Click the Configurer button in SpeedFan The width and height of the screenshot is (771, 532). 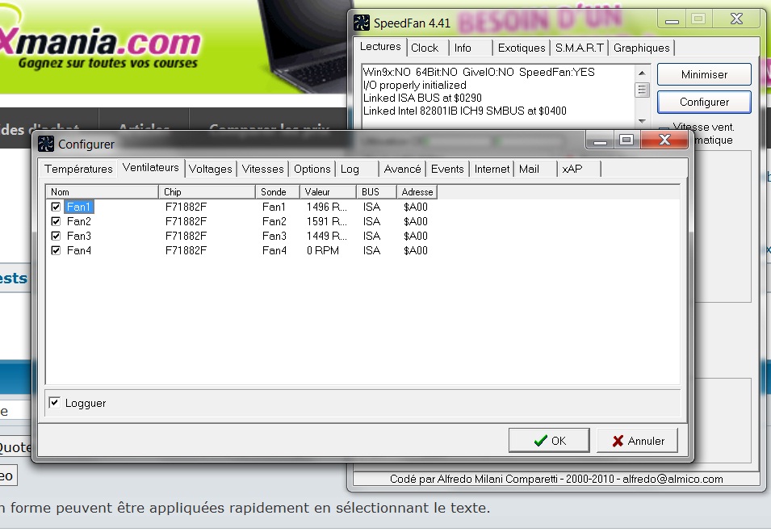(704, 103)
